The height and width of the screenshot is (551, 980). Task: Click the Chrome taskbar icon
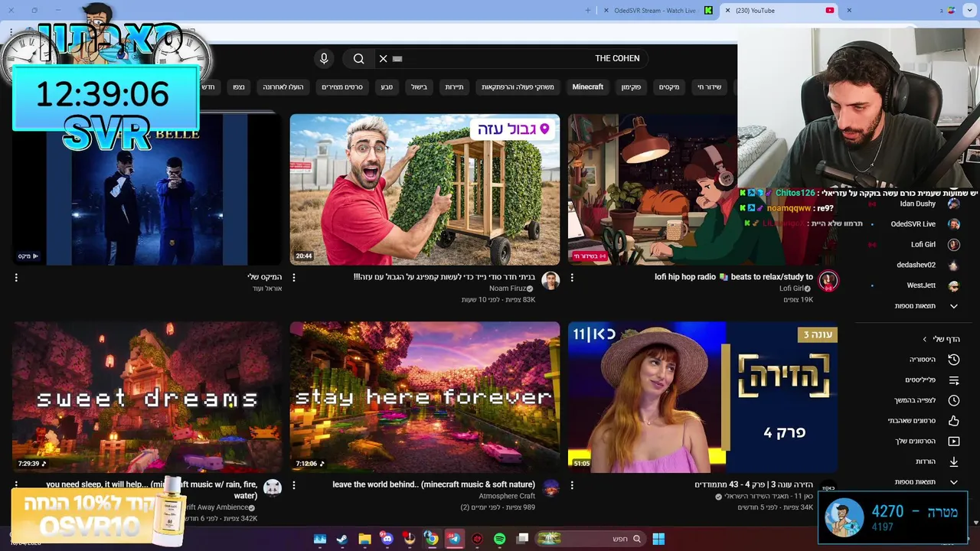pos(432,539)
